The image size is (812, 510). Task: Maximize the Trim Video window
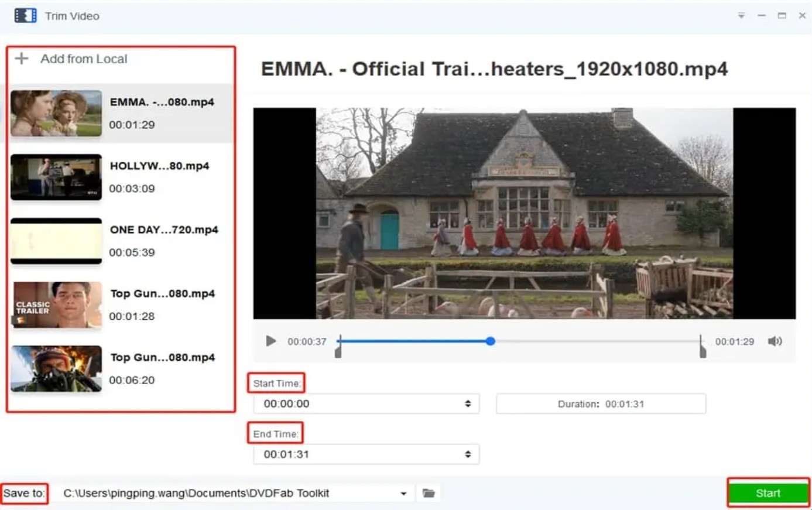click(782, 16)
